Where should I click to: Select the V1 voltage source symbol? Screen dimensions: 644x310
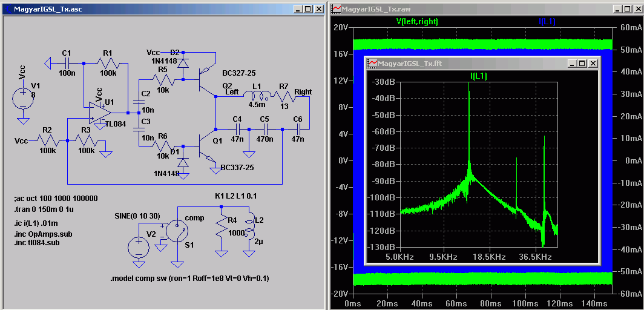click(23, 98)
